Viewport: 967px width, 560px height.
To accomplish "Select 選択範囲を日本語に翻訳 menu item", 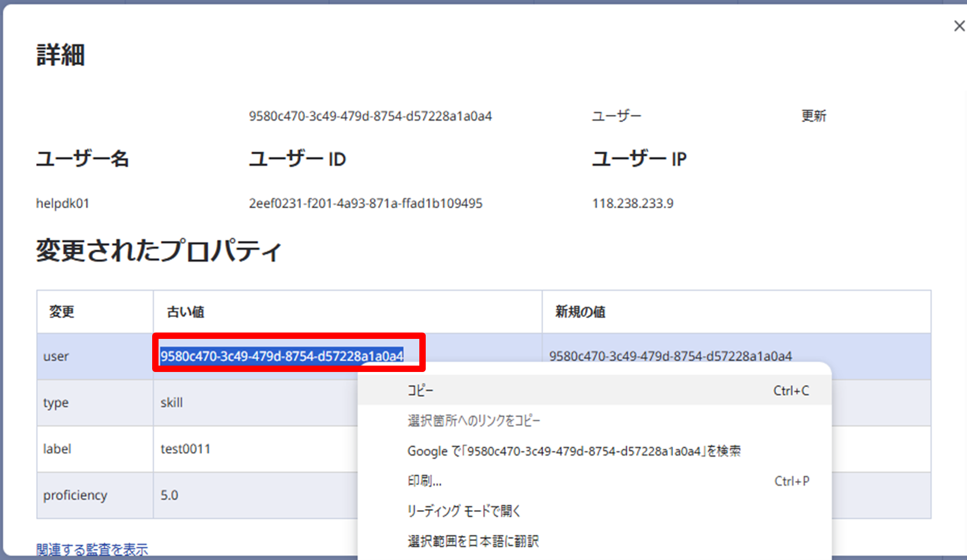I will tap(473, 541).
